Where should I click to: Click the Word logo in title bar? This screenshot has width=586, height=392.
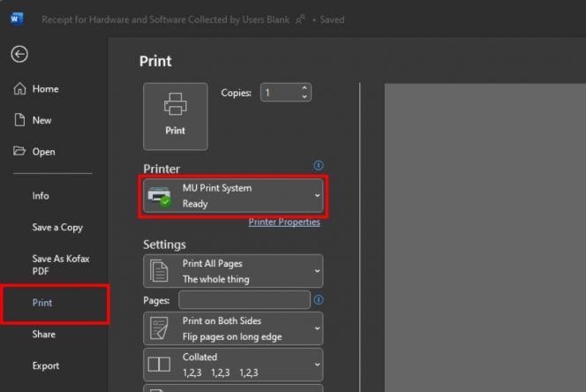pyautogui.click(x=18, y=19)
